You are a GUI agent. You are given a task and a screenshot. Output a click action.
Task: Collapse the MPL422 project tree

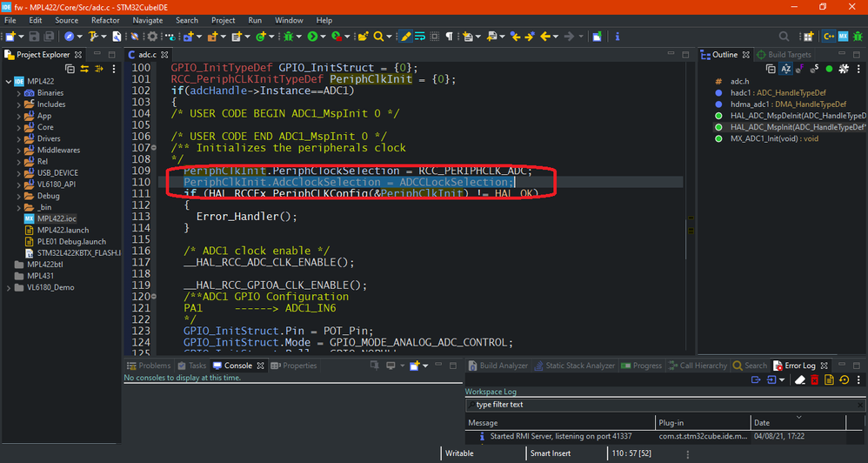(x=9, y=82)
